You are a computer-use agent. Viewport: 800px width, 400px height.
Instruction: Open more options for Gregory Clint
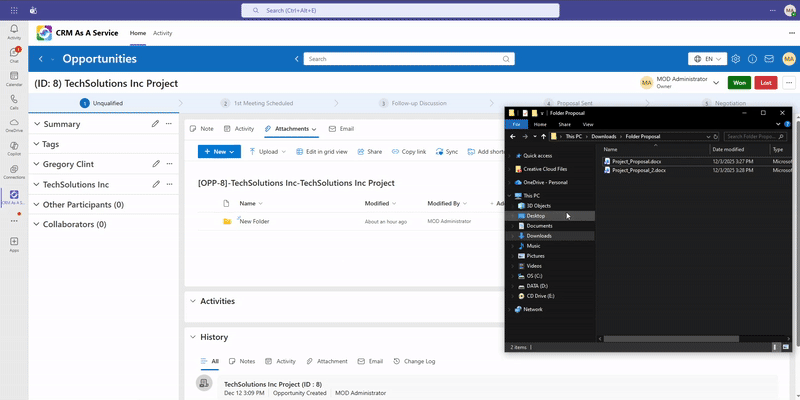click(169, 164)
